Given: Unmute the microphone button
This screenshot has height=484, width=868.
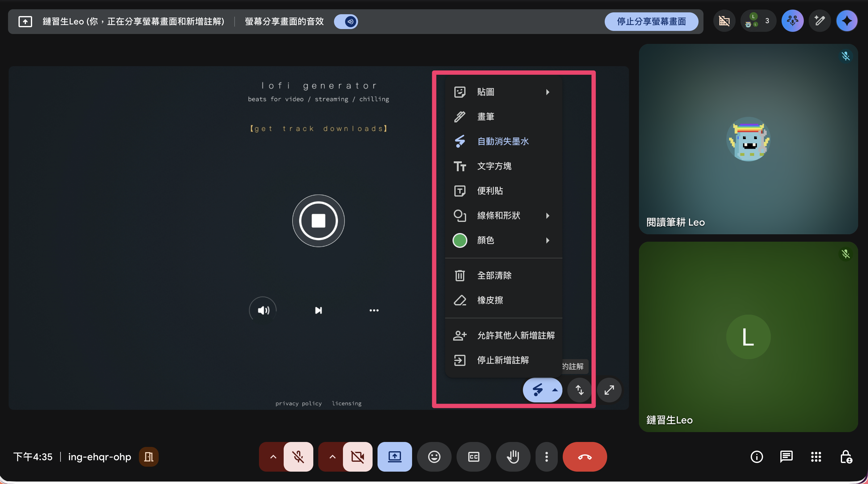Looking at the screenshot, I should coord(298,457).
